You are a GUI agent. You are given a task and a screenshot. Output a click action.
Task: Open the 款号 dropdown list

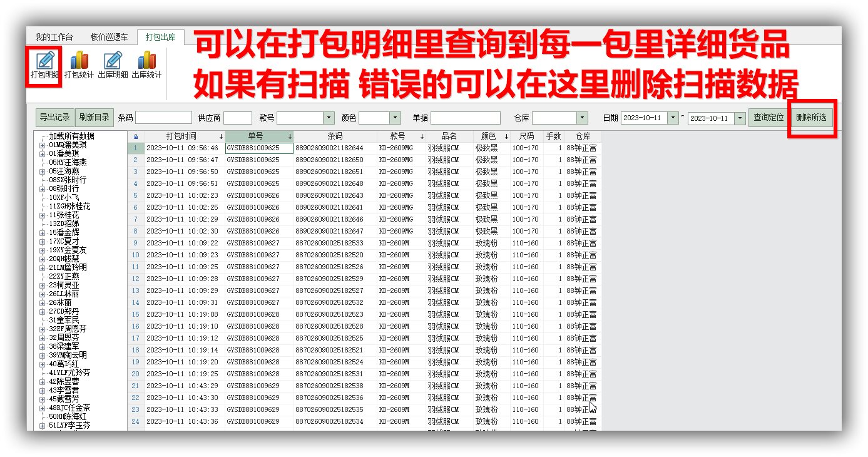point(329,118)
